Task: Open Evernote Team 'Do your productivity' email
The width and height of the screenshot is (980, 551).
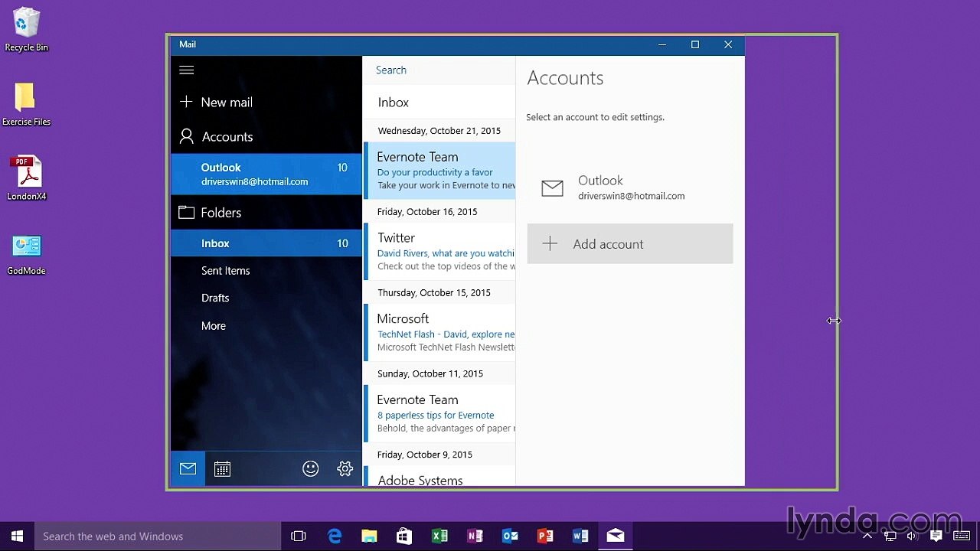Action: 439,171
